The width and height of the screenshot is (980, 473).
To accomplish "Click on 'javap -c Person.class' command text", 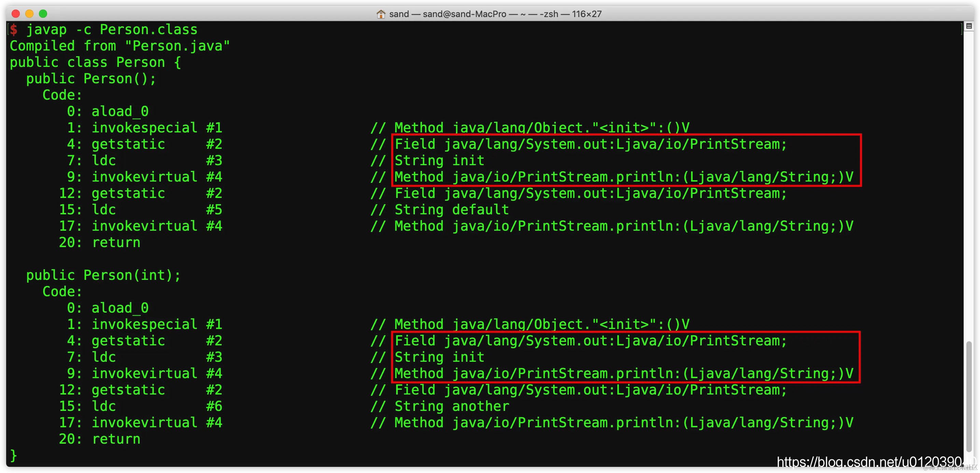I will click(112, 30).
